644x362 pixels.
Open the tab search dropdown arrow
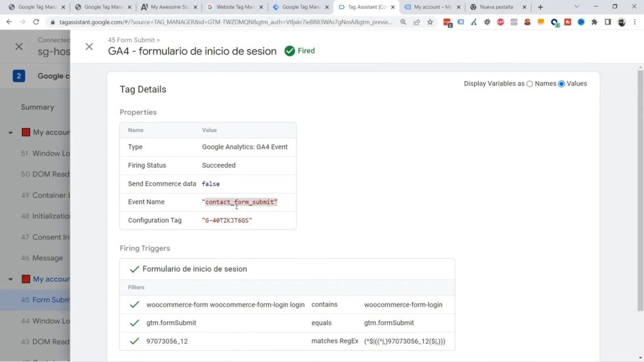pyautogui.click(x=577, y=7)
